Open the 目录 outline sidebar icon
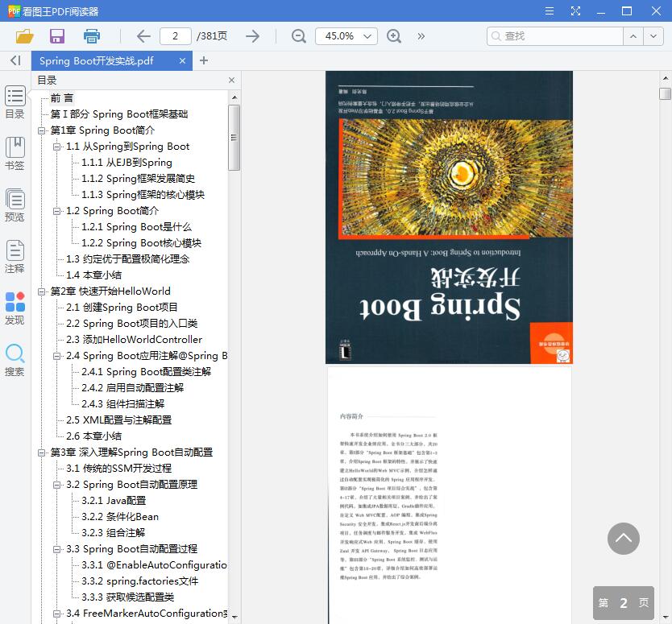Screen dimensions: 672x624 pos(15,102)
